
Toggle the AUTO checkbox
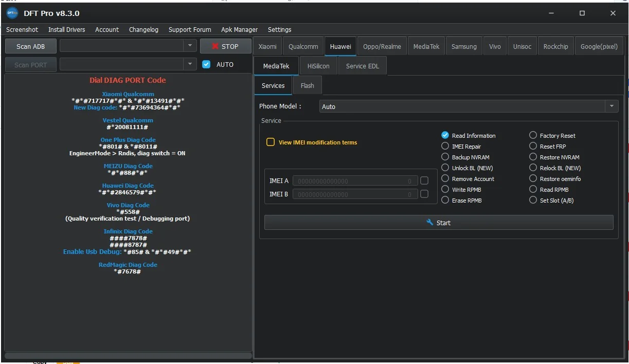click(206, 64)
